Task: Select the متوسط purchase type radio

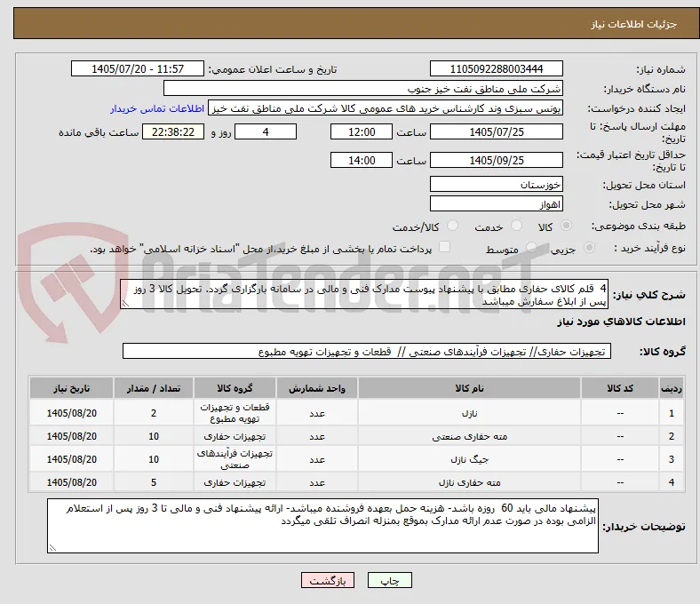Action: click(x=531, y=248)
